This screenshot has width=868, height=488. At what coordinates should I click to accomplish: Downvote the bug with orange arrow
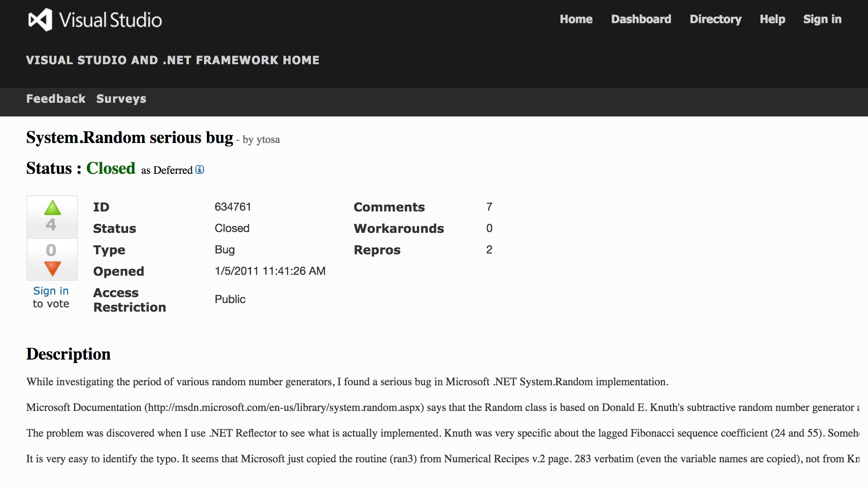pyautogui.click(x=52, y=268)
